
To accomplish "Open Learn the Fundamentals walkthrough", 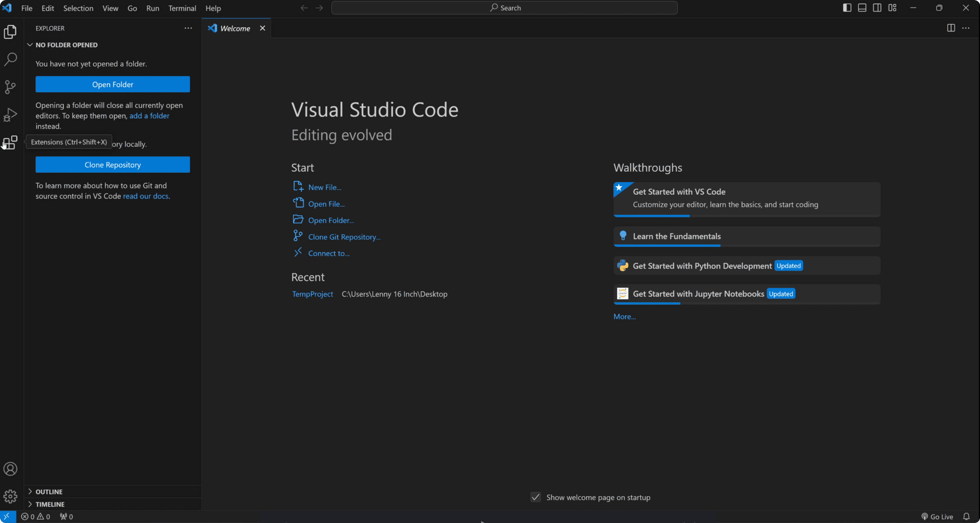I will coord(747,237).
